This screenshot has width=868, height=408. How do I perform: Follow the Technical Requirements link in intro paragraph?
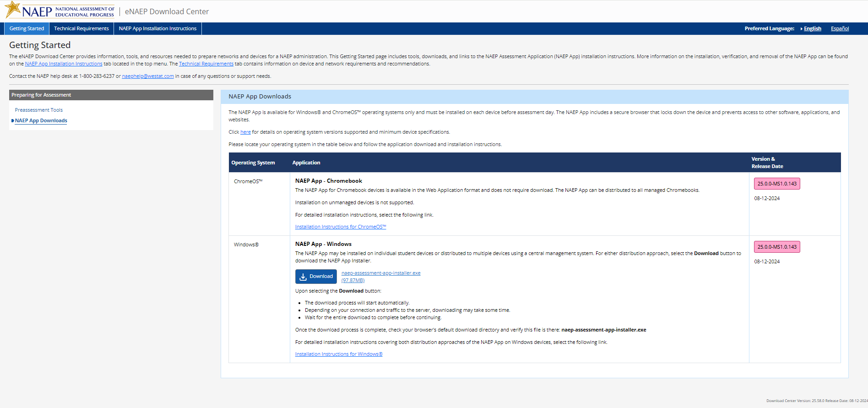click(206, 64)
